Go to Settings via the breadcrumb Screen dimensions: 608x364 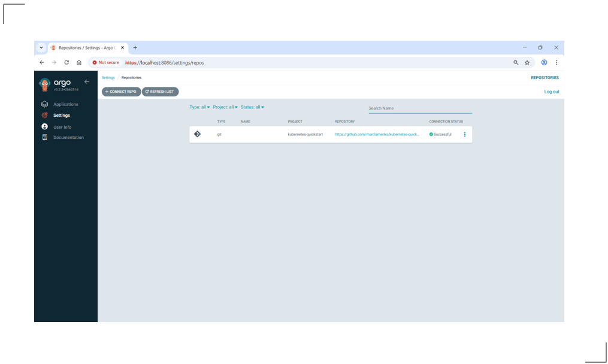[x=108, y=77]
